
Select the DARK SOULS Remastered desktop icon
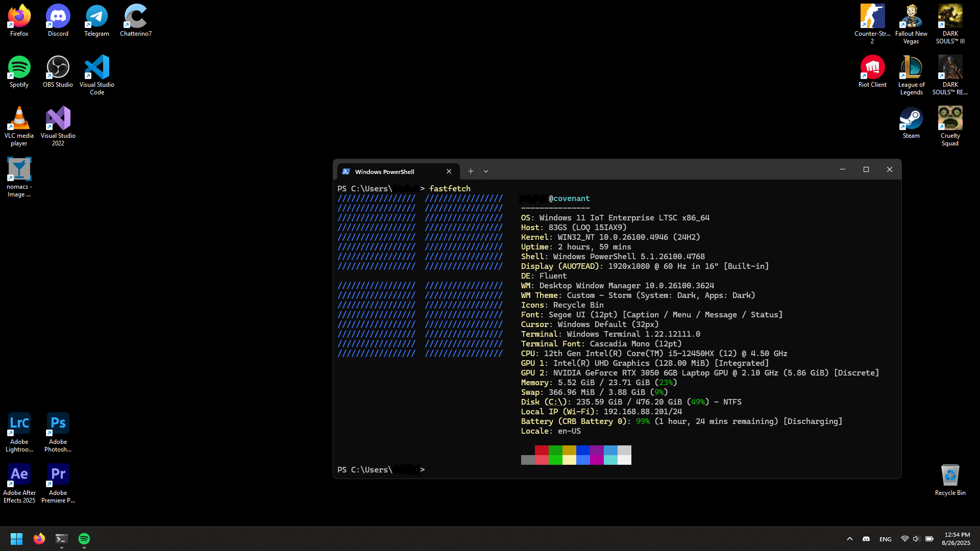[x=950, y=75]
